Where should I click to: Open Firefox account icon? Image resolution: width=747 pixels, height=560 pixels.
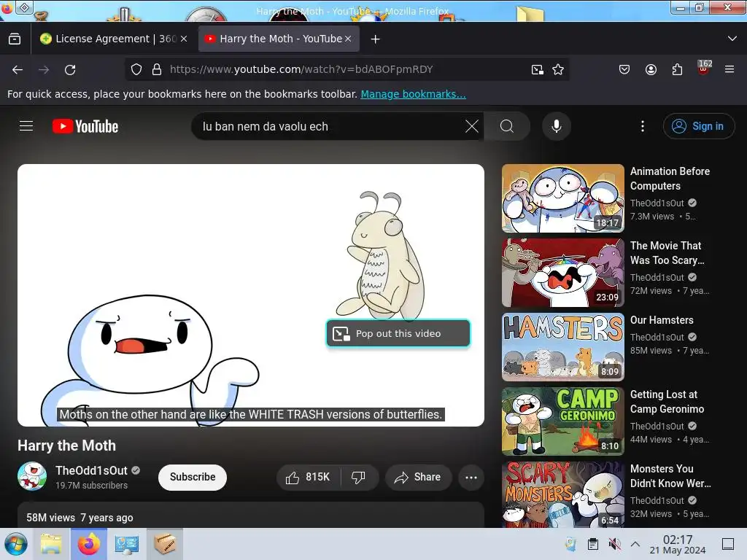pos(651,69)
